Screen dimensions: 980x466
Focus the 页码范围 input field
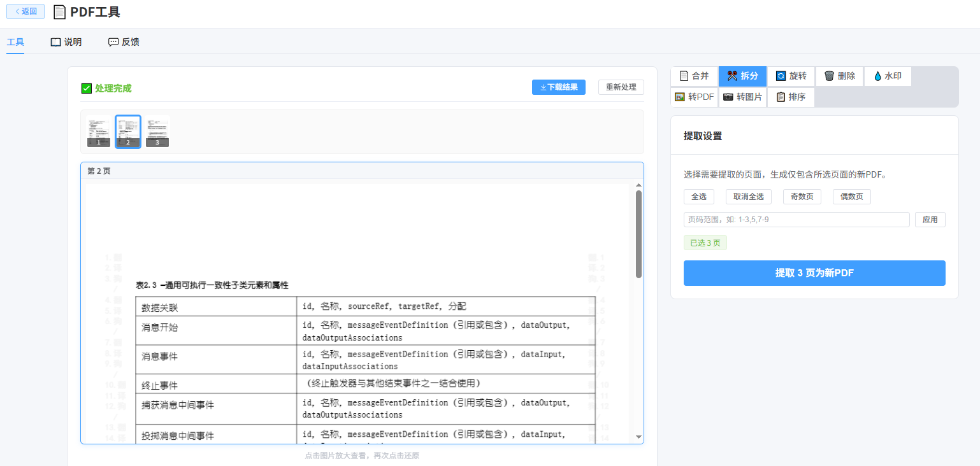tap(796, 220)
